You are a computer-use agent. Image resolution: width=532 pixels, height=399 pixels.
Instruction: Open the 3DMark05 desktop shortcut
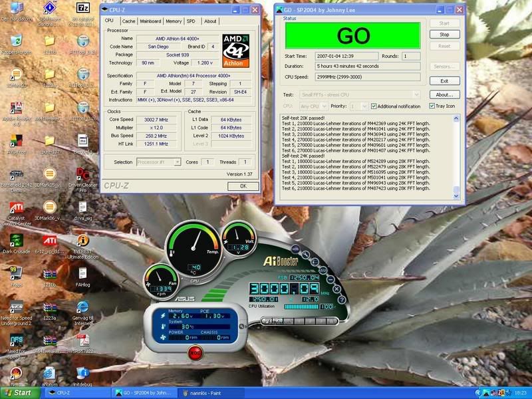16,74
